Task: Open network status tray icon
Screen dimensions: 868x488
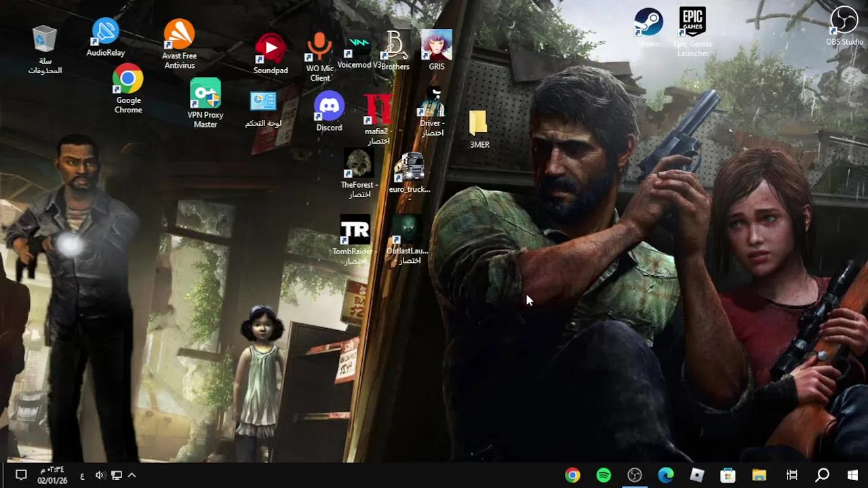Action: (117, 475)
